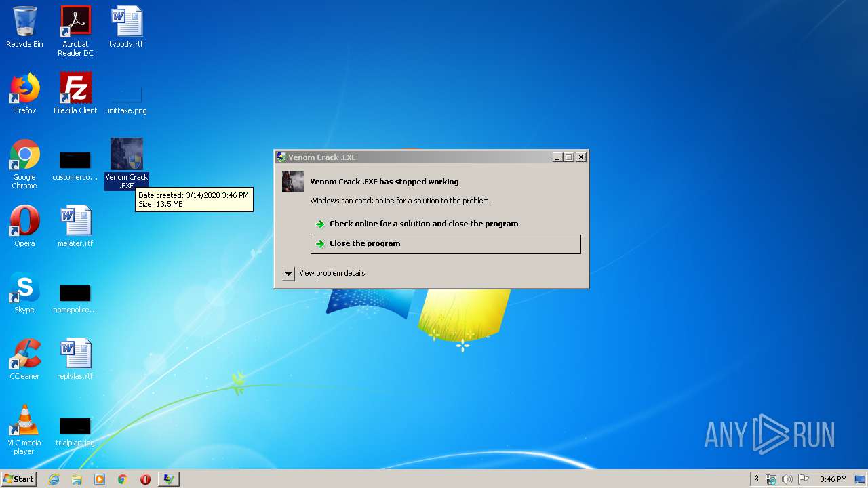Open the volume tray icon
The width and height of the screenshot is (868, 488).
[x=787, y=479]
